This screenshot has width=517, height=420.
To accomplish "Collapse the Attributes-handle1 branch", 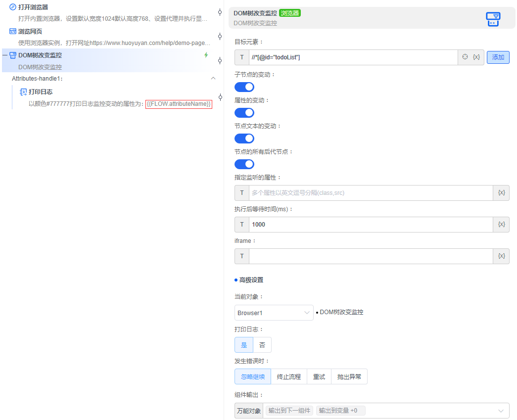I will pyautogui.click(x=213, y=78).
